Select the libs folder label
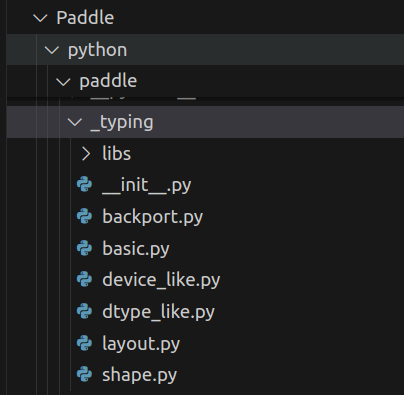The image size is (404, 395). tap(117, 154)
